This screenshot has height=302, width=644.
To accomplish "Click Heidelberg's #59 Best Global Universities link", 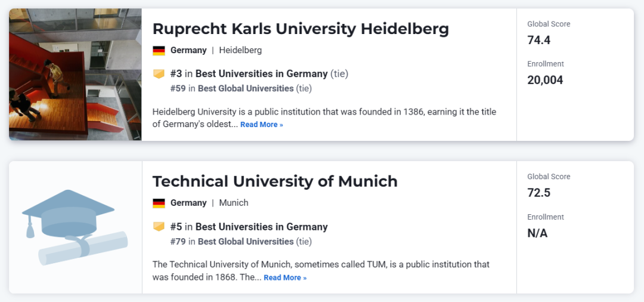I will (x=246, y=88).
